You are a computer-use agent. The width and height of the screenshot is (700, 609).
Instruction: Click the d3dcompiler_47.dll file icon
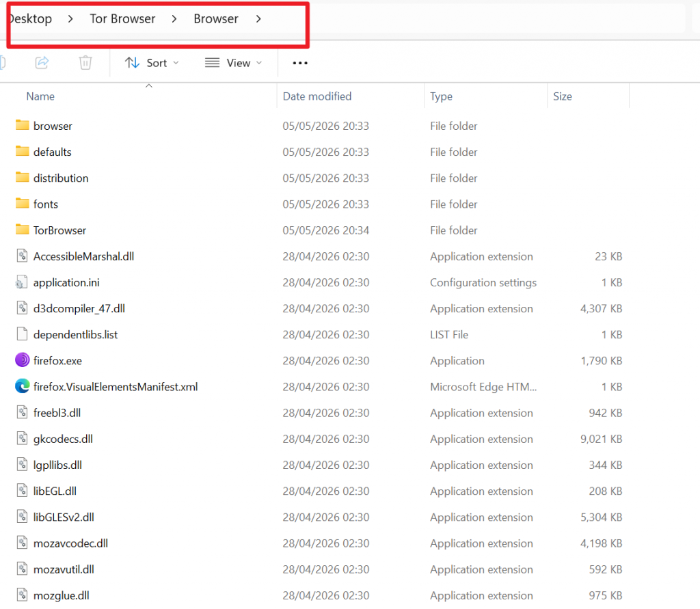[23, 308]
